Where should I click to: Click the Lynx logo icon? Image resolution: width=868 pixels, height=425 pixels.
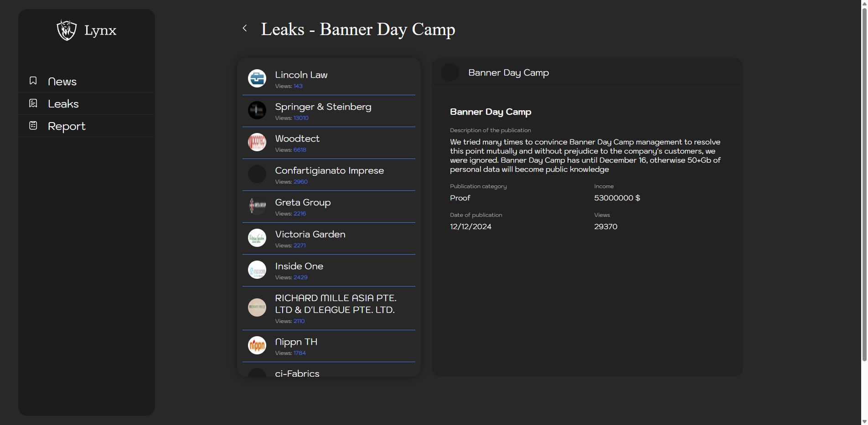[67, 30]
